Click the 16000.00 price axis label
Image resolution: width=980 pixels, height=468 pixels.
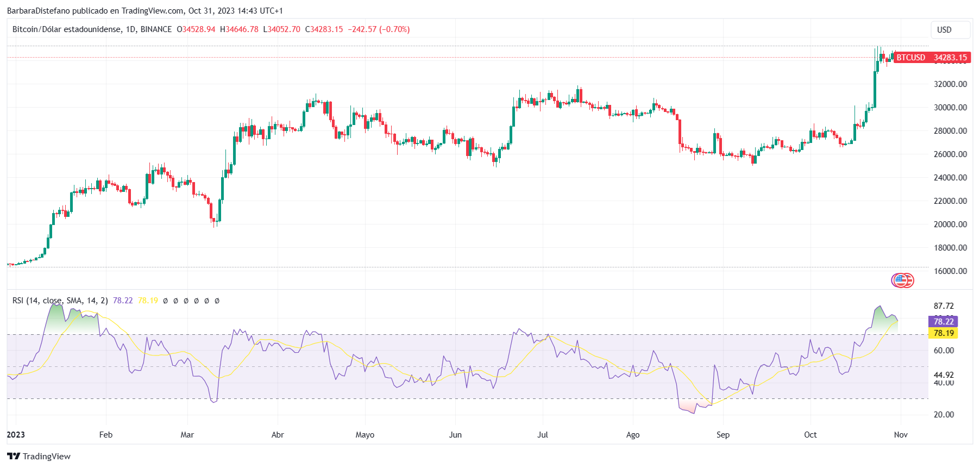coord(950,271)
